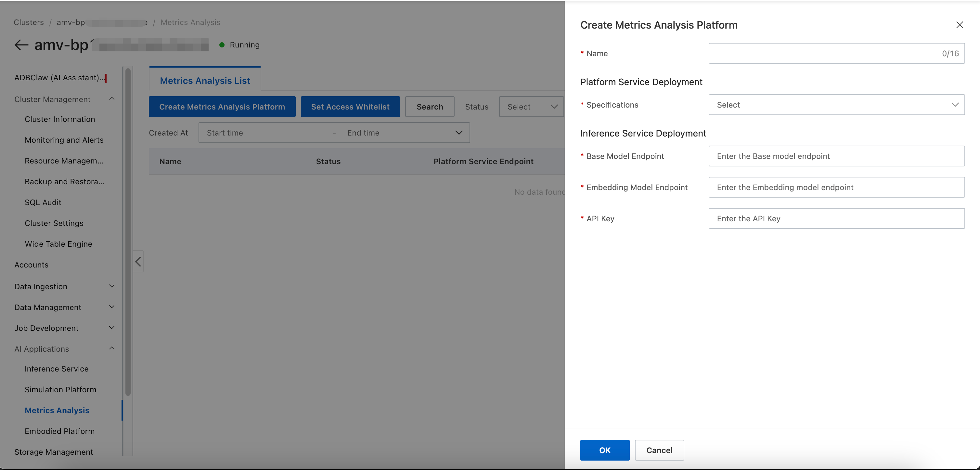Expand the Data Ingestion menu
This screenshot has height=470, width=980.
[x=111, y=286]
